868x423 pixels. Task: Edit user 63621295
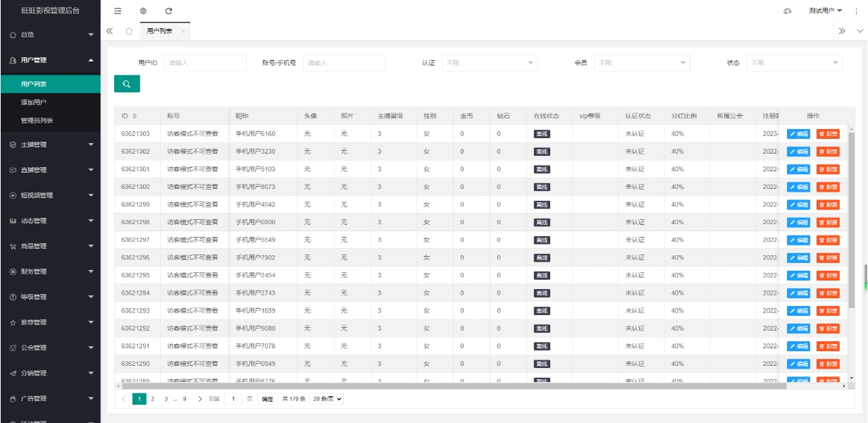point(798,275)
